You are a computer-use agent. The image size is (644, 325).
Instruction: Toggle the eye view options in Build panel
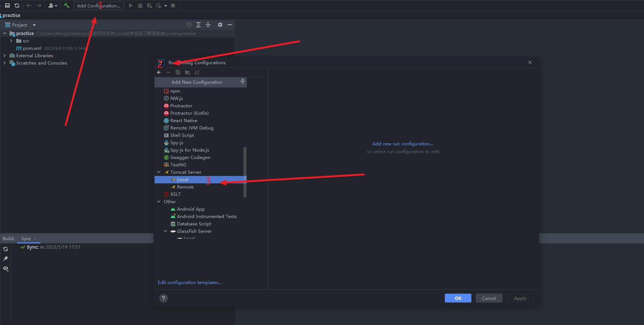6,269
